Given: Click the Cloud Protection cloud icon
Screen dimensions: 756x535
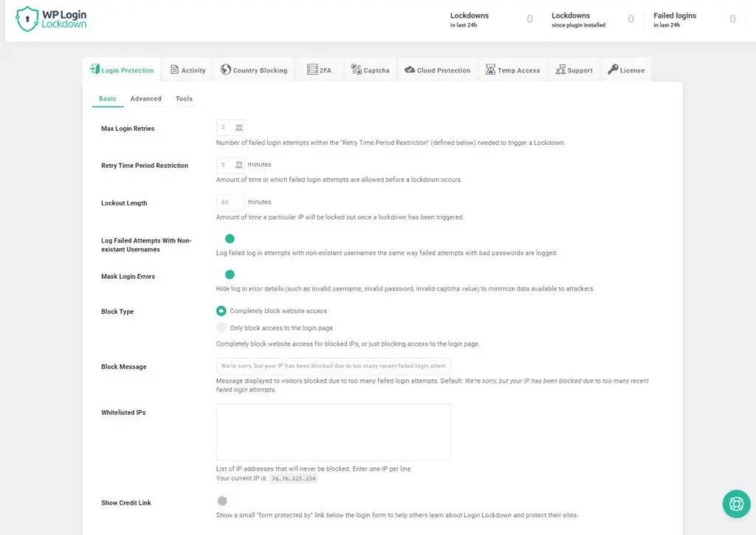Looking at the screenshot, I should click(x=410, y=69).
